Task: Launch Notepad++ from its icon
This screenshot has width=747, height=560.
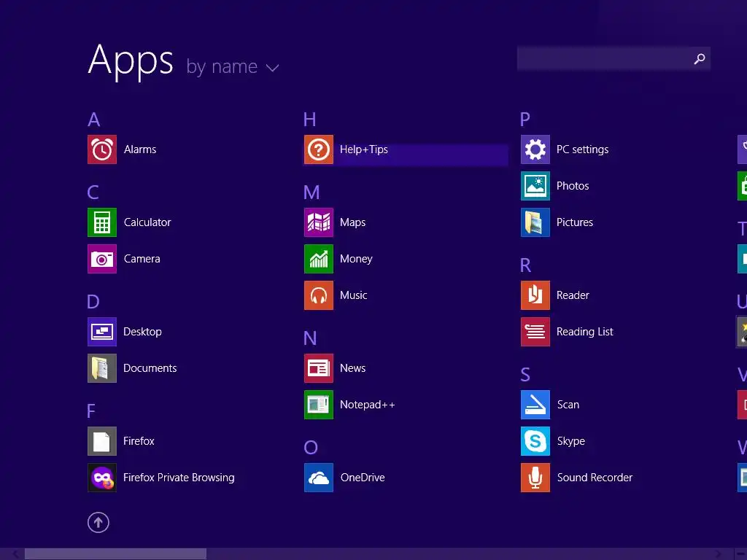Action: pyautogui.click(x=319, y=405)
